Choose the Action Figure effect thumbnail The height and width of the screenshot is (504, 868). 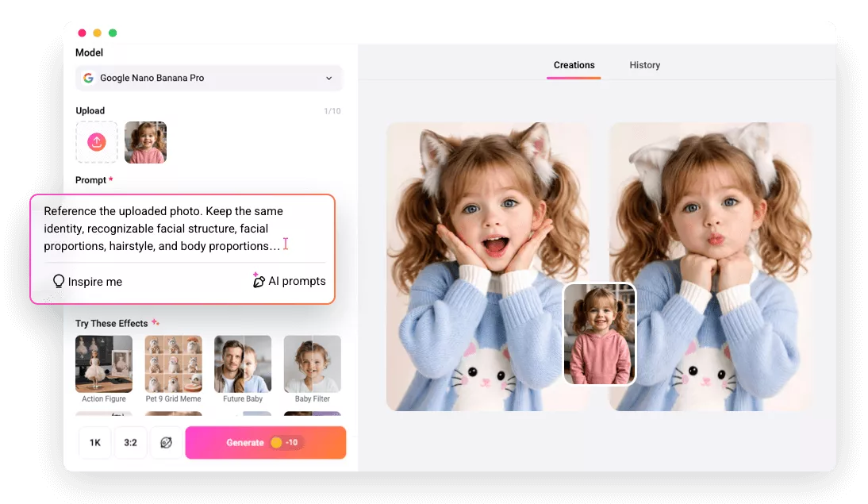[x=104, y=364]
